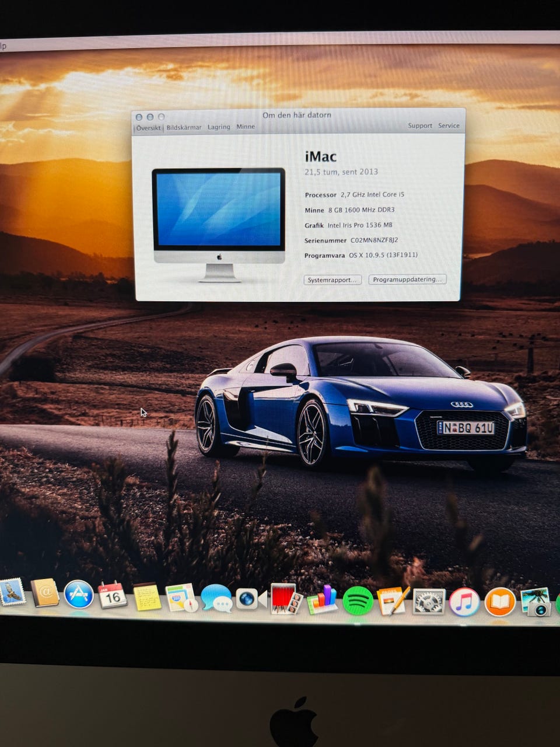
Task: Switch to the Översikt tab
Action: click(x=148, y=128)
